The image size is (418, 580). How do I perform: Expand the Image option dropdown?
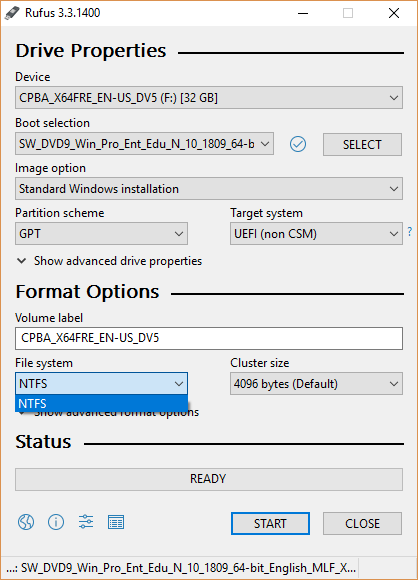tap(209, 189)
